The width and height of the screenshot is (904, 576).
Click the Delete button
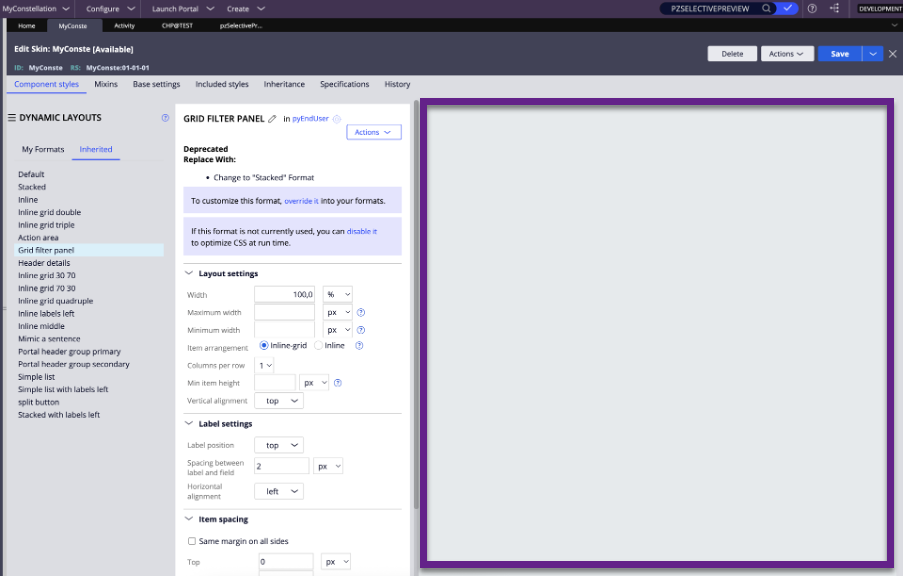point(732,54)
